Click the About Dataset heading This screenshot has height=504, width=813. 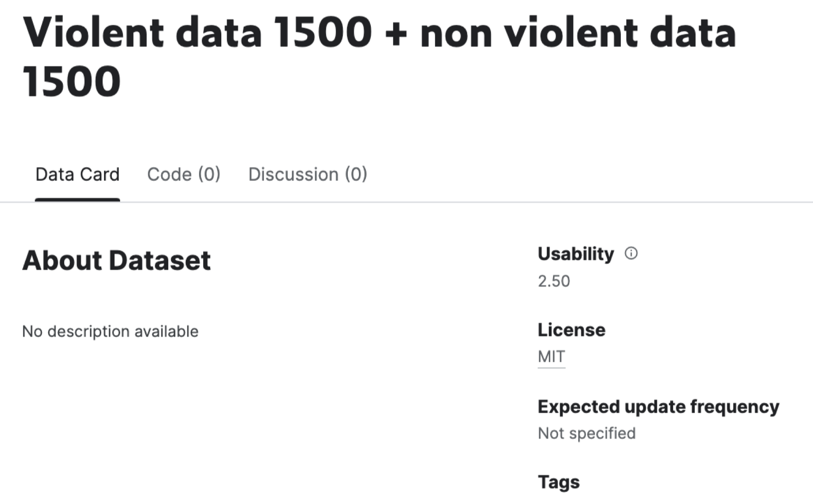pyautogui.click(x=116, y=260)
